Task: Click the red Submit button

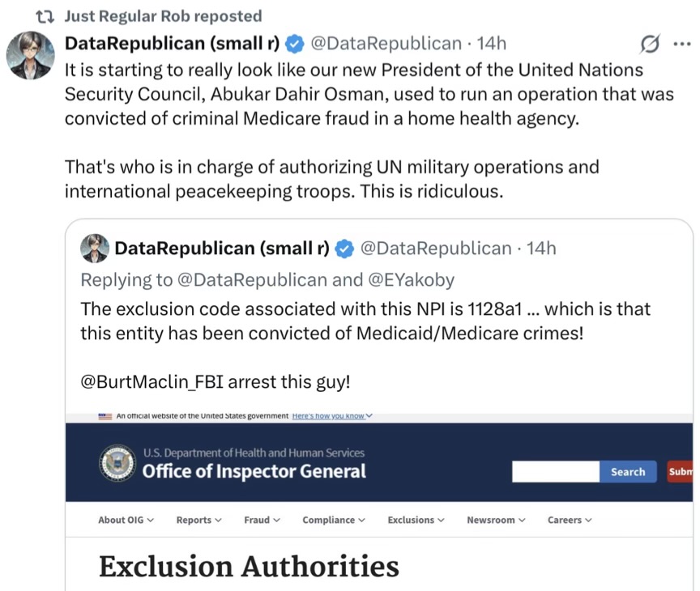Action: pos(681,471)
